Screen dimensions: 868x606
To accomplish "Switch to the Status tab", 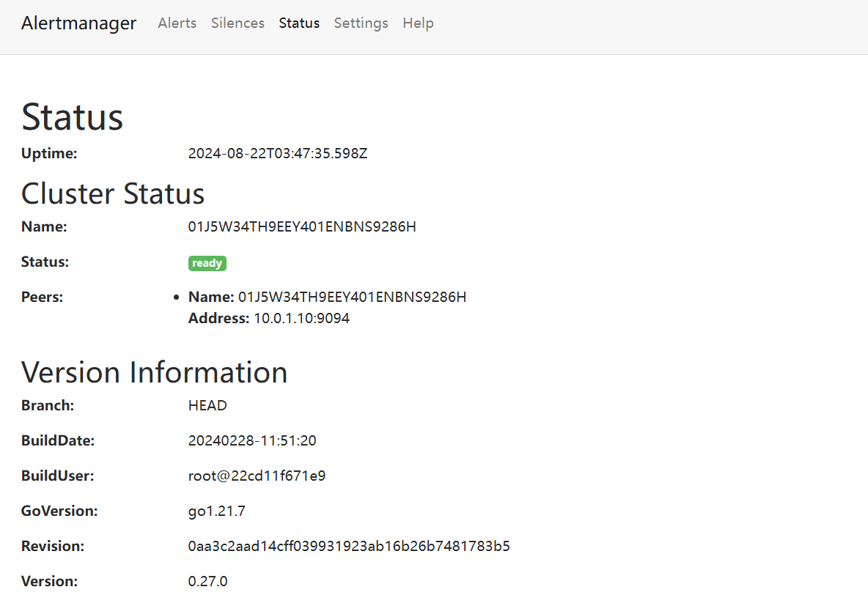I will [x=299, y=23].
